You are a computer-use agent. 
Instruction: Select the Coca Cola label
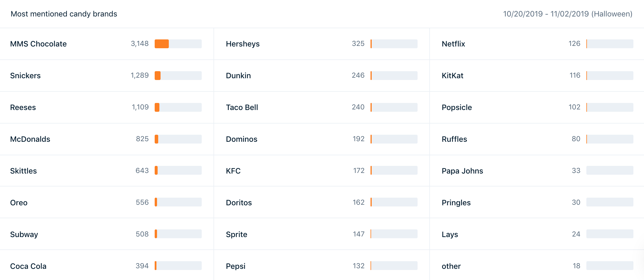pos(28,266)
